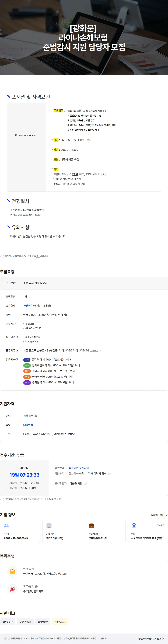Click the job banner image title

pyautogui.click(x=84, y=37)
